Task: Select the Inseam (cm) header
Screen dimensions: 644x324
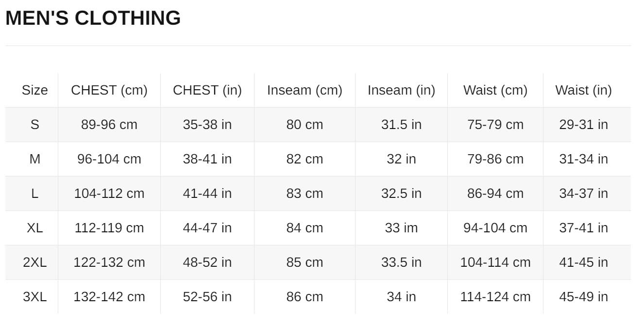Action: click(x=305, y=90)
